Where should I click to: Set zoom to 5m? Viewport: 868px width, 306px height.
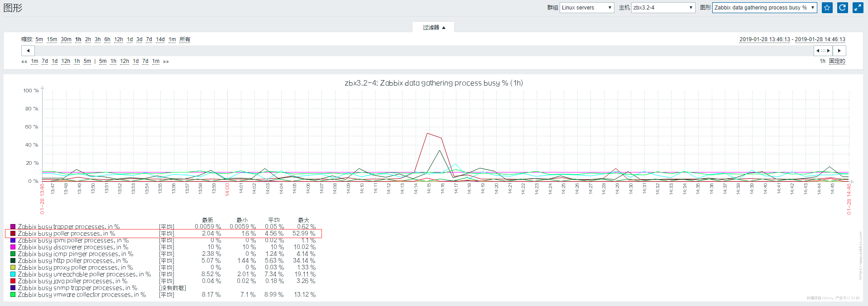39,39
